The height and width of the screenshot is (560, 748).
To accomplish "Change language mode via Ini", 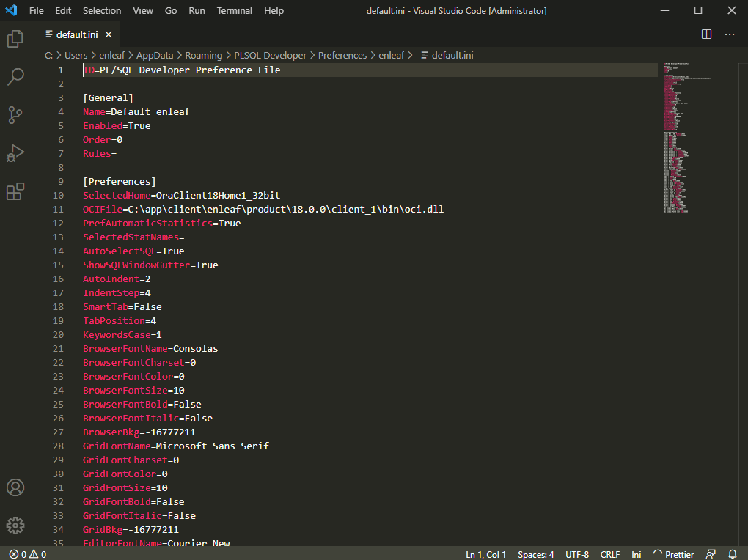I will (x=637, y=554).
